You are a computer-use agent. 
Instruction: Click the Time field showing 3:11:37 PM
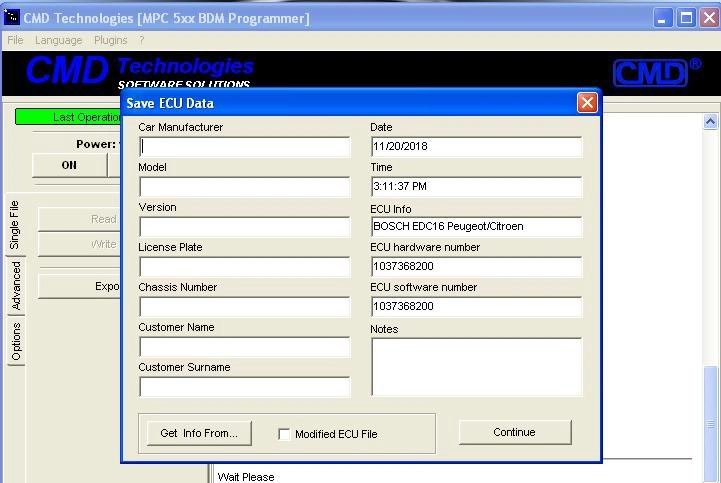tap(476, 187)
